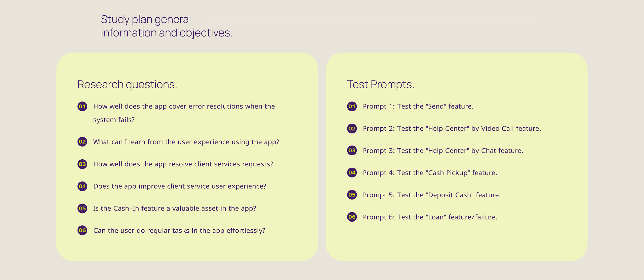Click the 02 badge beside user experience question
Image resolution: width=644 pixels, height=280 pixels.
click(x=82, y=142)
